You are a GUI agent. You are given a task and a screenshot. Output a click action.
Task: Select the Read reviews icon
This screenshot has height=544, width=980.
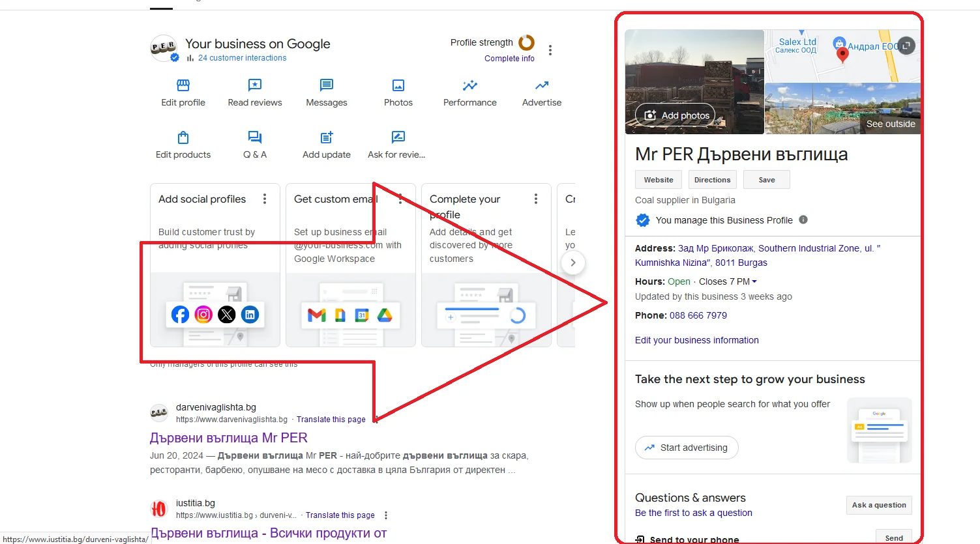tap(254, 85)
